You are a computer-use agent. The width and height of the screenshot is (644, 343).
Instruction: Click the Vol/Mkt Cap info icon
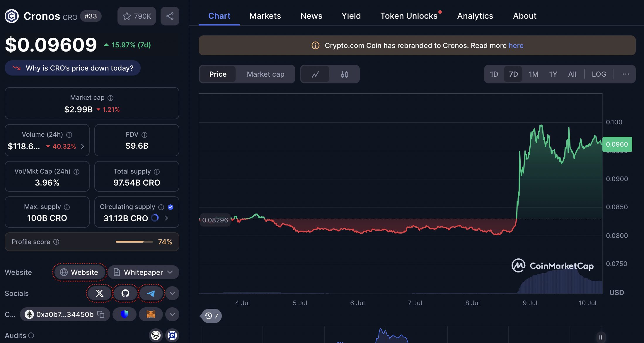pos(76,172)
